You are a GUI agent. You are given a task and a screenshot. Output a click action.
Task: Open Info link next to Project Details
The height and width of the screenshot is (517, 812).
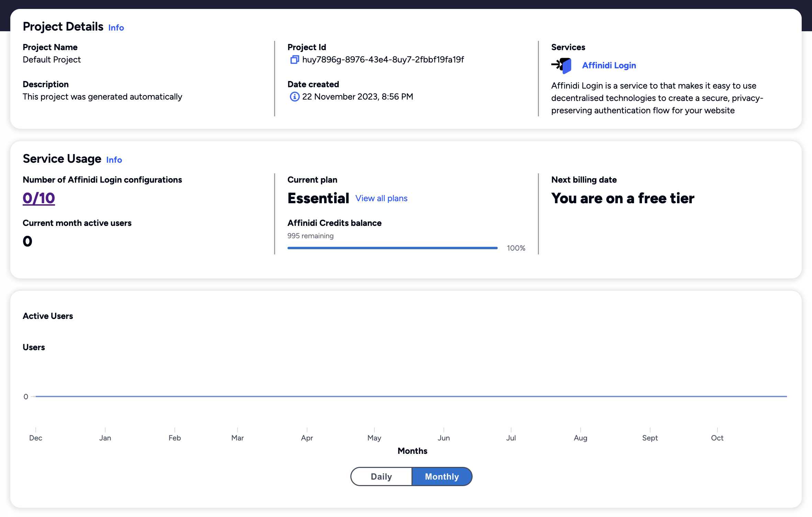[116, 27]
